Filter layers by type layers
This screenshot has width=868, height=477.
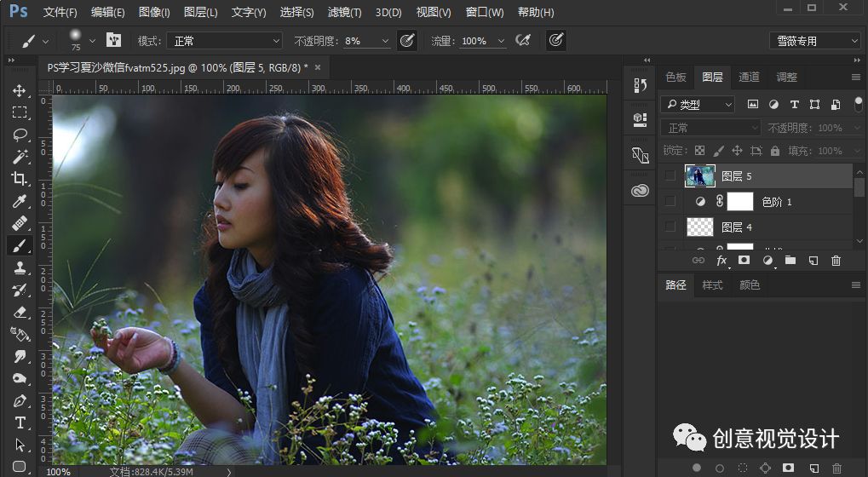click(x=795, y=104)
